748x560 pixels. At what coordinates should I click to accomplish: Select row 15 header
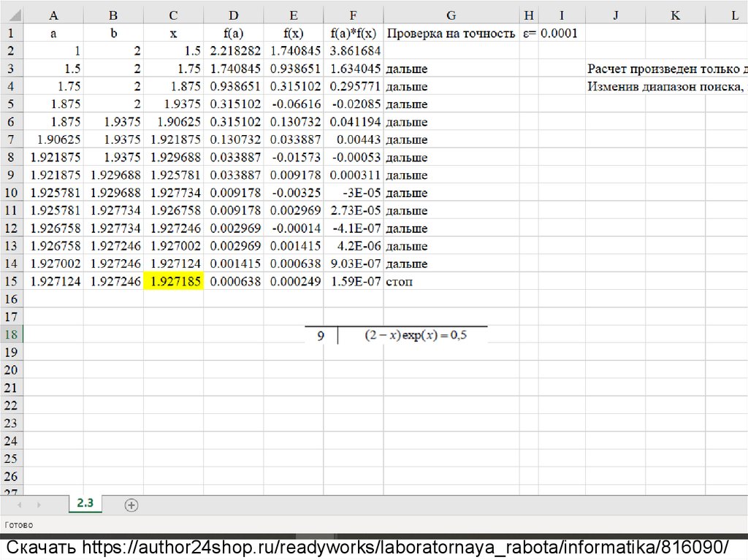11,281
